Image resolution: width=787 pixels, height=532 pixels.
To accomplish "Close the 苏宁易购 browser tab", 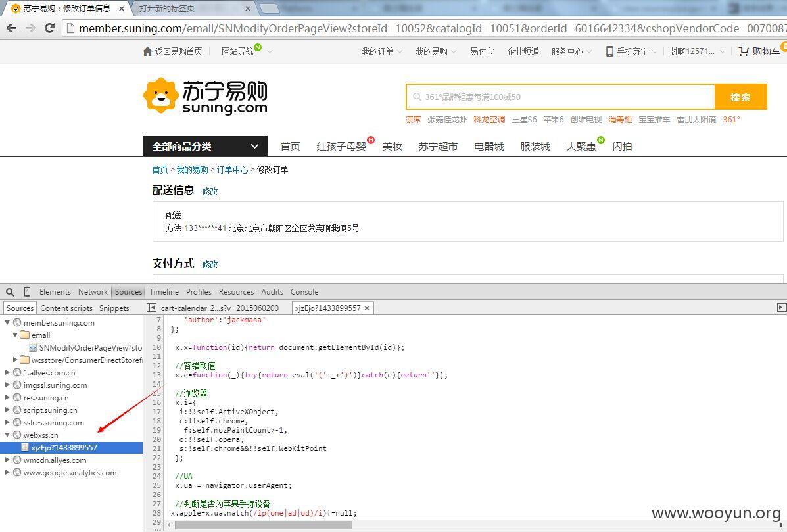I will coord(122,9).
